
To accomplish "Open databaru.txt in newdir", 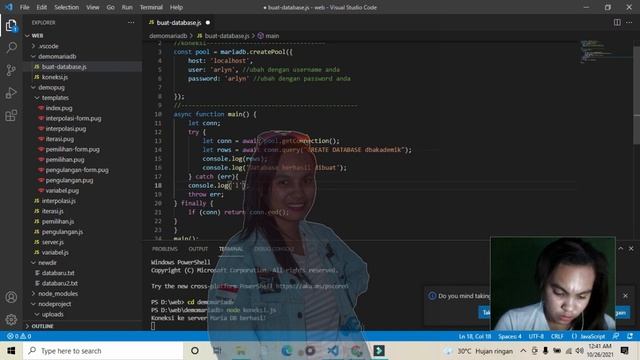I will (58, 273).
